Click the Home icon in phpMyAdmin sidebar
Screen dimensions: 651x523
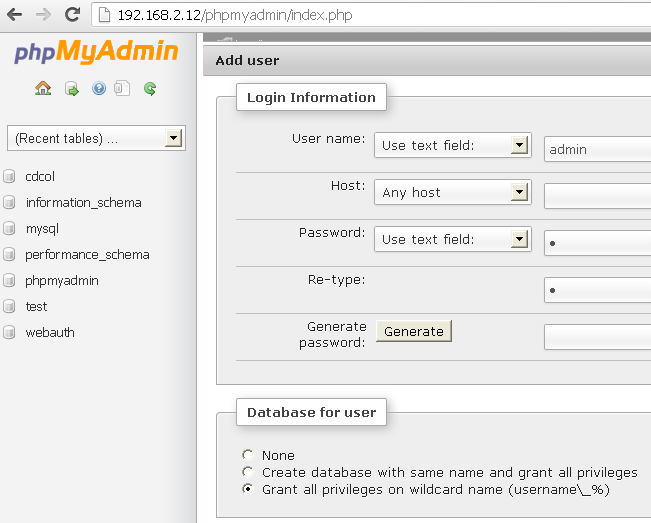42,88
